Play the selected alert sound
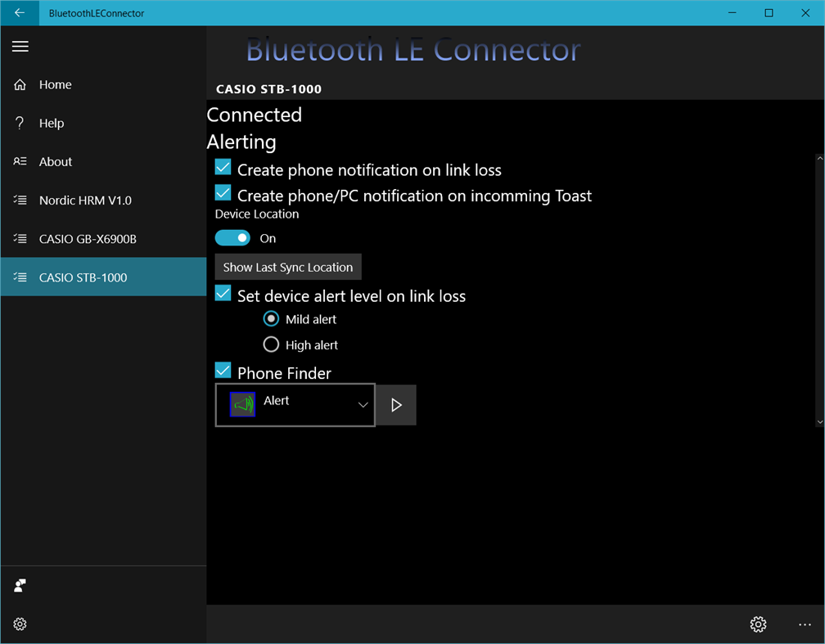The image size is (825, 644). [x=395, y=404]
